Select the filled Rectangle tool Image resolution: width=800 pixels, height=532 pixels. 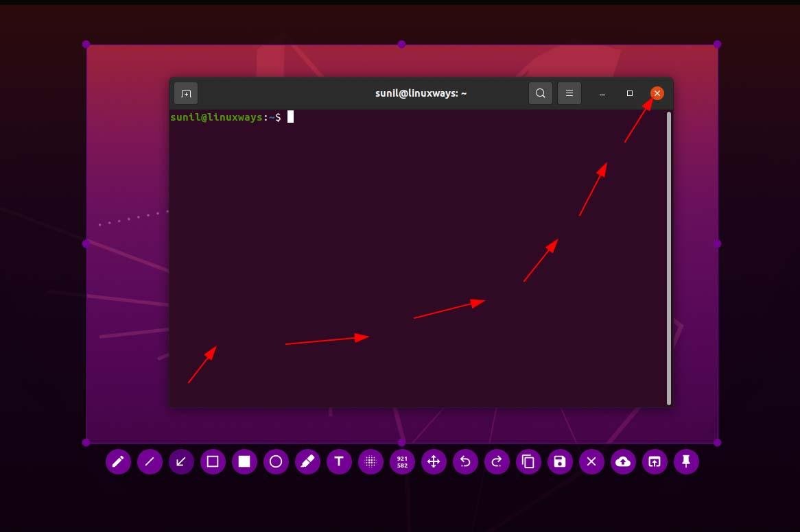(244, 462)
